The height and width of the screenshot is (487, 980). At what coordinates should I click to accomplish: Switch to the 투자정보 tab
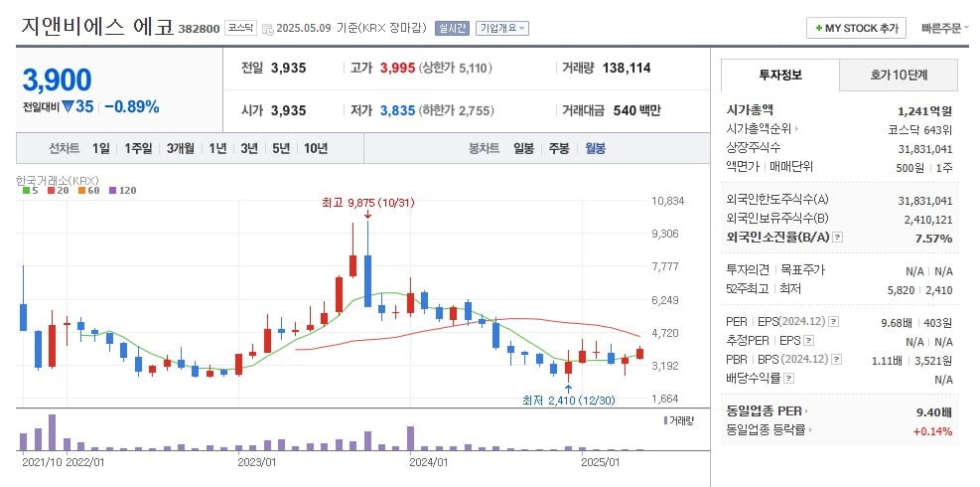point(780,76)
